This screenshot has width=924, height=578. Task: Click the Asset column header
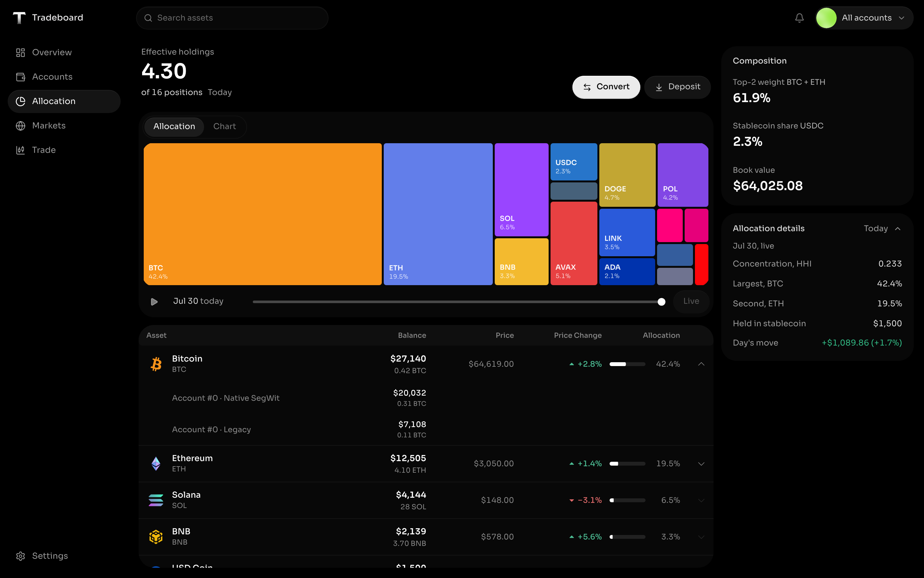[x=156, y=335]
